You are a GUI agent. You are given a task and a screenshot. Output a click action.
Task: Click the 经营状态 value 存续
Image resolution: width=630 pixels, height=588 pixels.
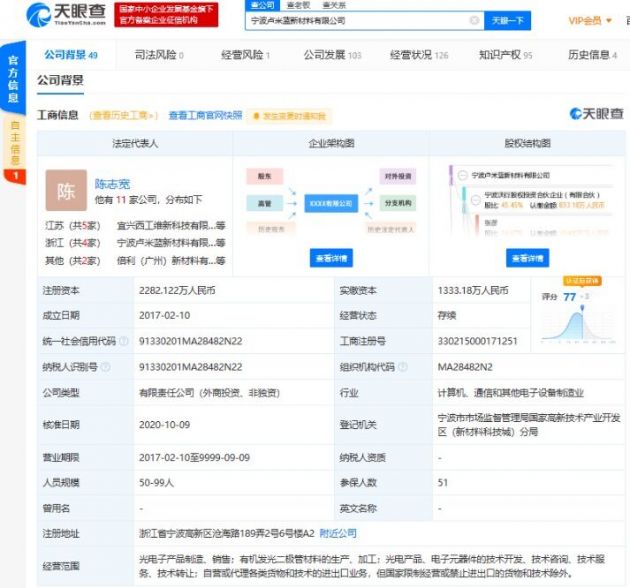(447, 316)
